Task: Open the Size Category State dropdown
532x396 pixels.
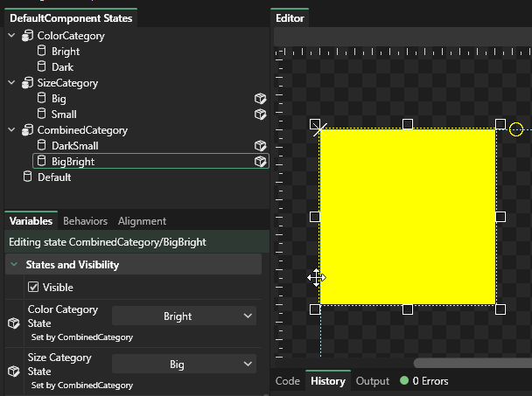Action: coord(184,365)
